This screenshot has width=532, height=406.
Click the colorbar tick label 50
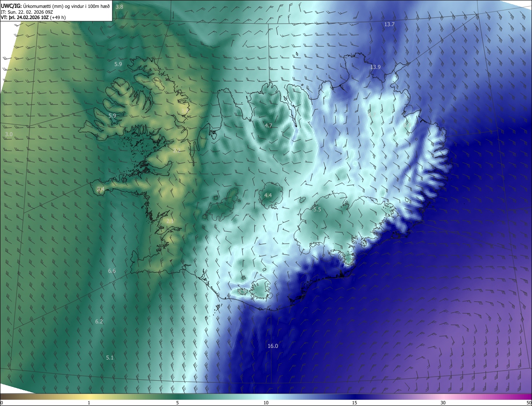point(529,403)
